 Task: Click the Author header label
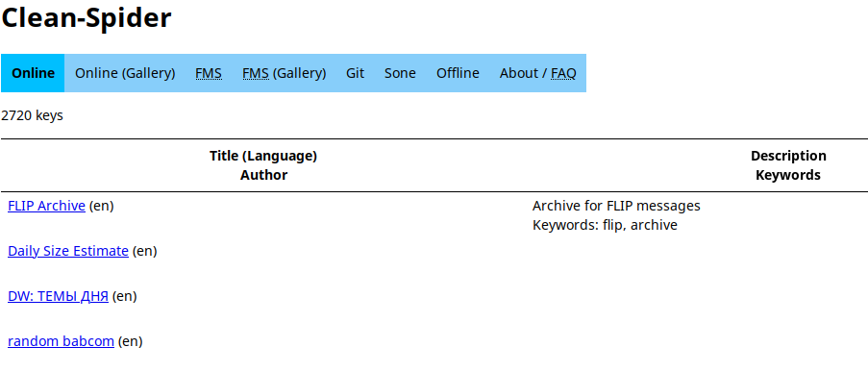264,176
